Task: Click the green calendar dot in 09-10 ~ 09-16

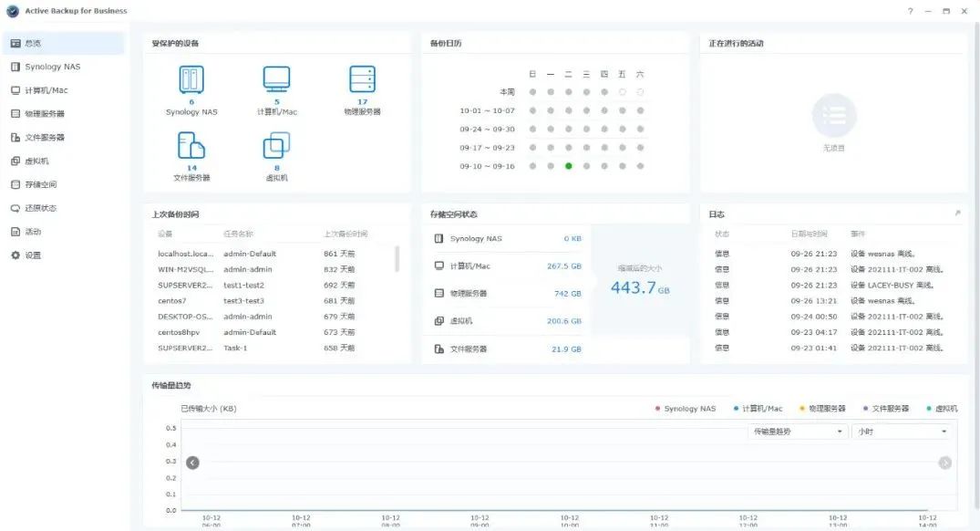Action: (568, 166)
